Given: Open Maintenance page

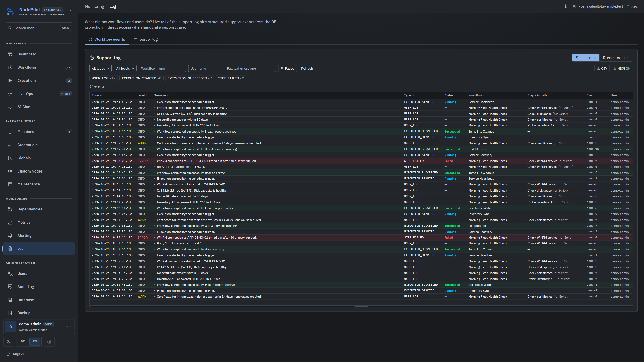Looking at the screenshot, I should tap(39, 184).
